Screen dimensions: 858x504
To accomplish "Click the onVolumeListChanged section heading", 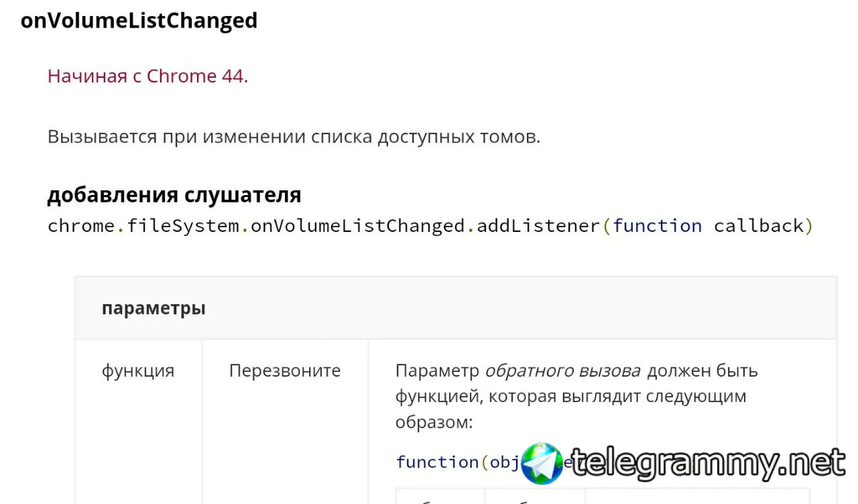I will pos(139,20).
